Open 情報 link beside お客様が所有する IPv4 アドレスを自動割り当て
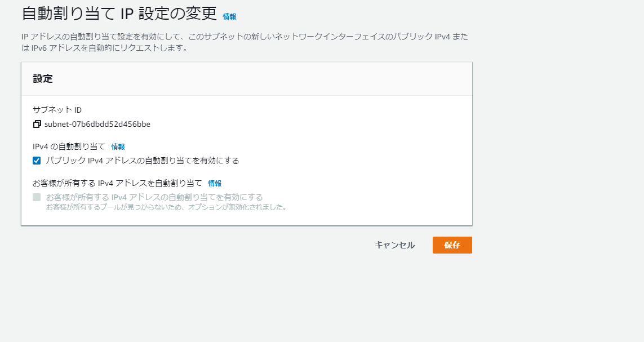644x342 pixels. pos(215,183)
